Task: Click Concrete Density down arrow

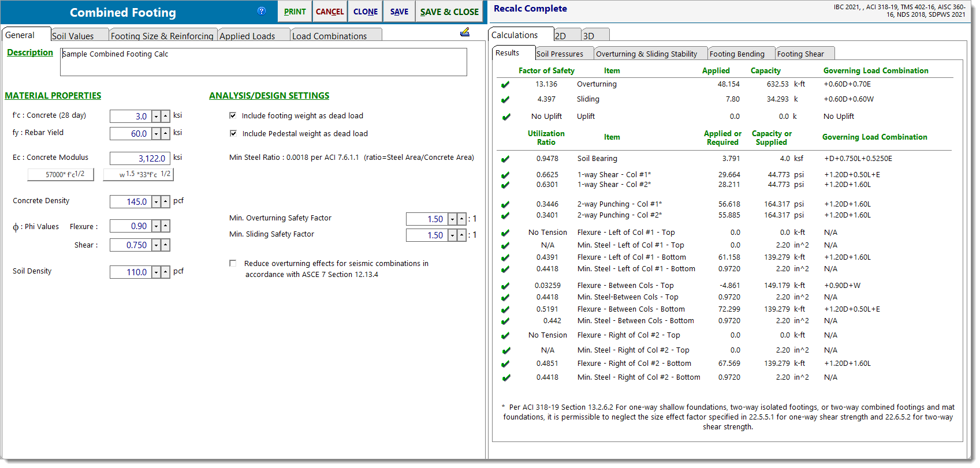Action: point(156,202)
